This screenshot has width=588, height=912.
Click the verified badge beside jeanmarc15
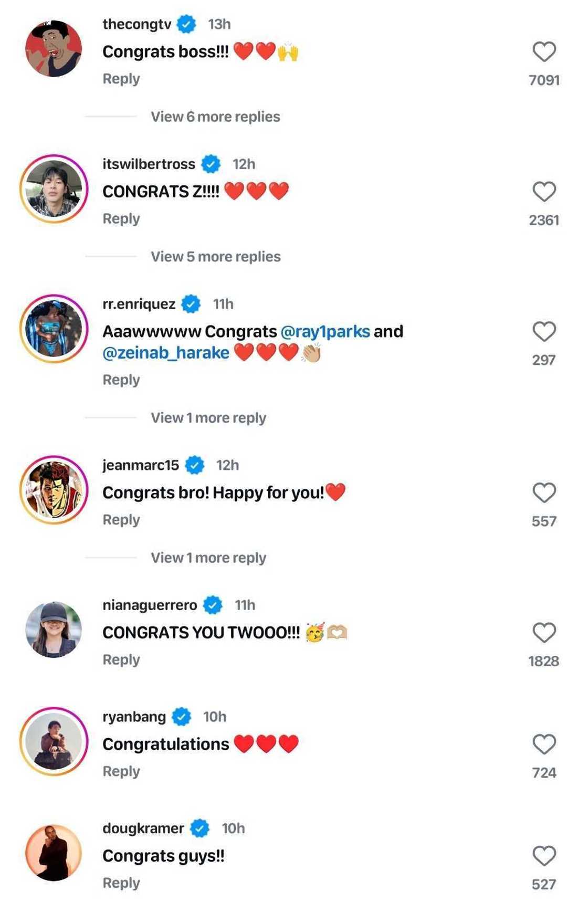click(x=195, y=465)
